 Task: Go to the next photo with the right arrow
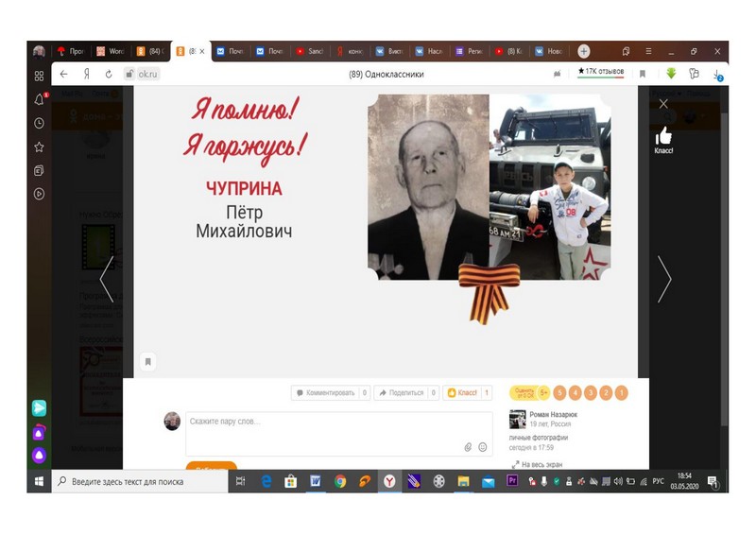click(664, 279)
